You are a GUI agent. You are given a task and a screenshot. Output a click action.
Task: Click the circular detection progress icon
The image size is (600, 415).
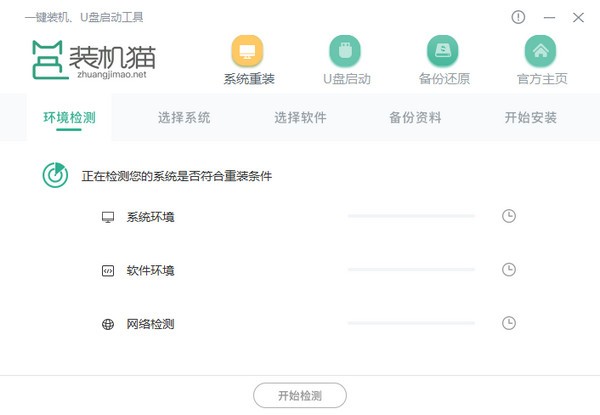[55, 175]
